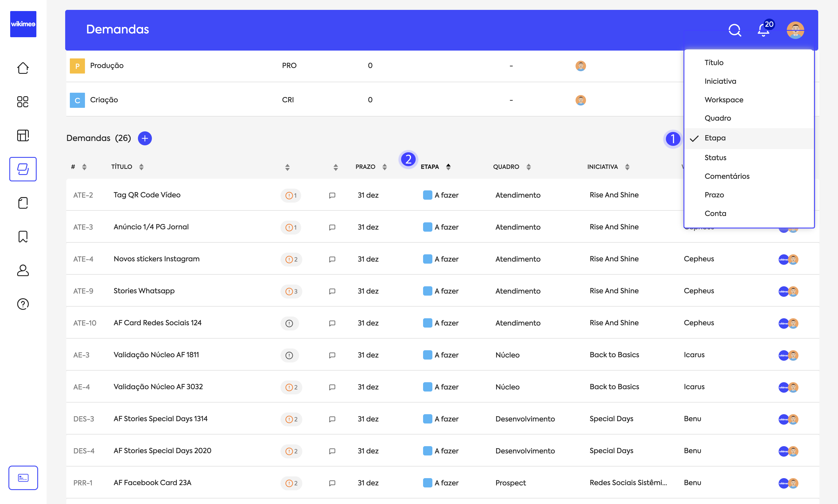Viewport: 838px width, 504px height.
Task: Go to Home via sidebar house icon
Action: [x=23, y=68]
